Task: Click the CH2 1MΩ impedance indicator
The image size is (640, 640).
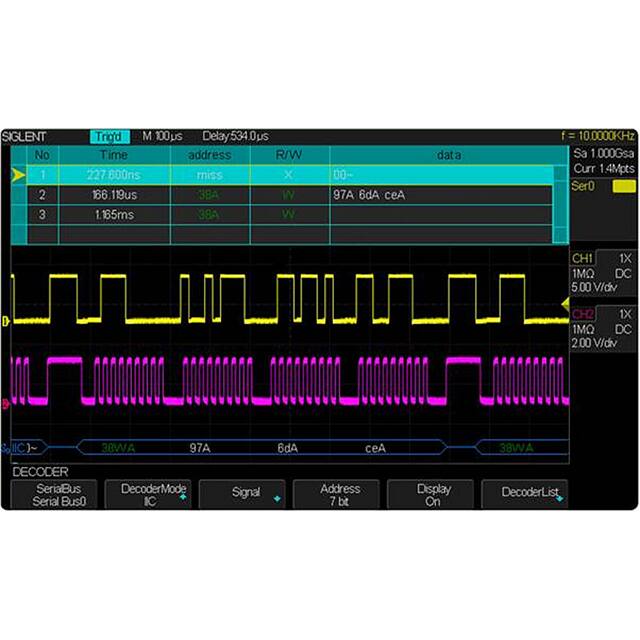Action: 583,329
